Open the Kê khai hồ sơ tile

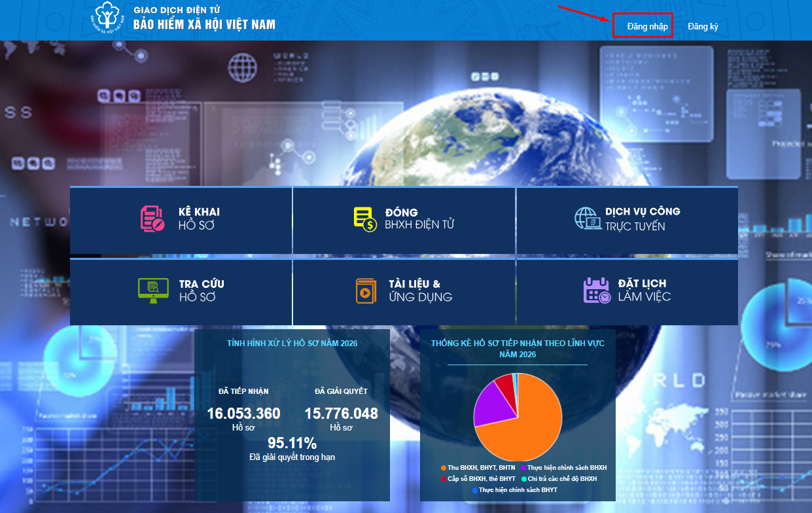[181, 220]
